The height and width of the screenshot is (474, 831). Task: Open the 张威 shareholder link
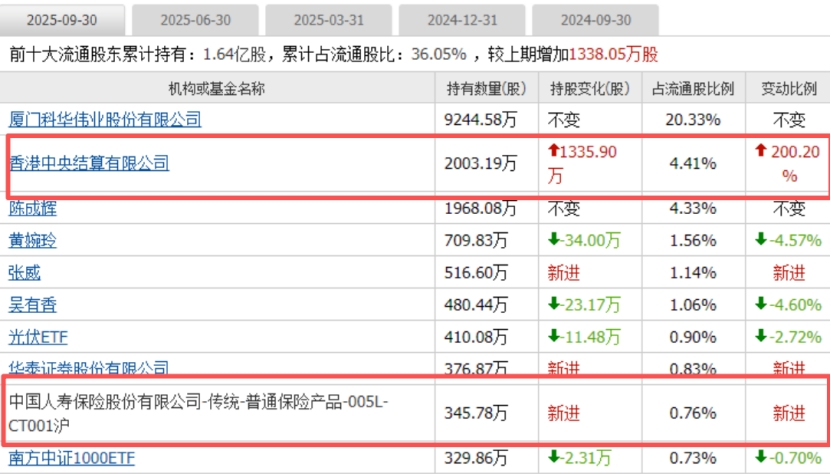coord(24,273)
